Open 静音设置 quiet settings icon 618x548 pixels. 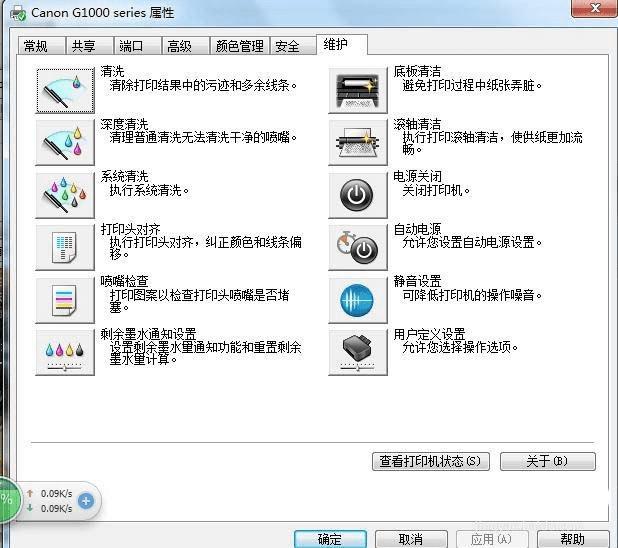coord(358,300)
